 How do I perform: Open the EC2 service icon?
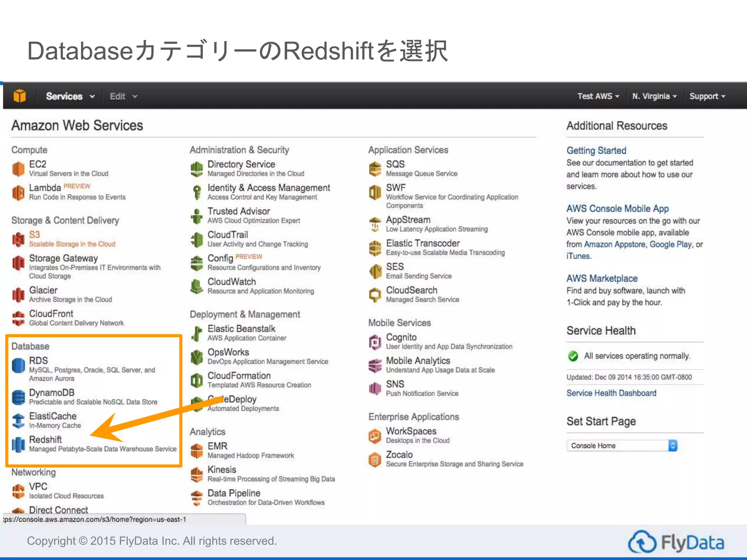pos(18,169)
